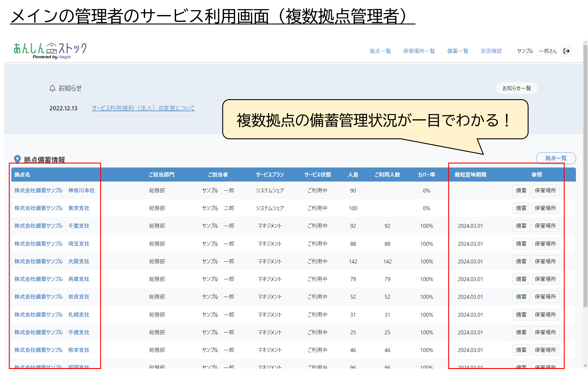The height and width of the screenshot is (369, 588).
Task: Click the logout arrow icon
Action: click(566, 51)
